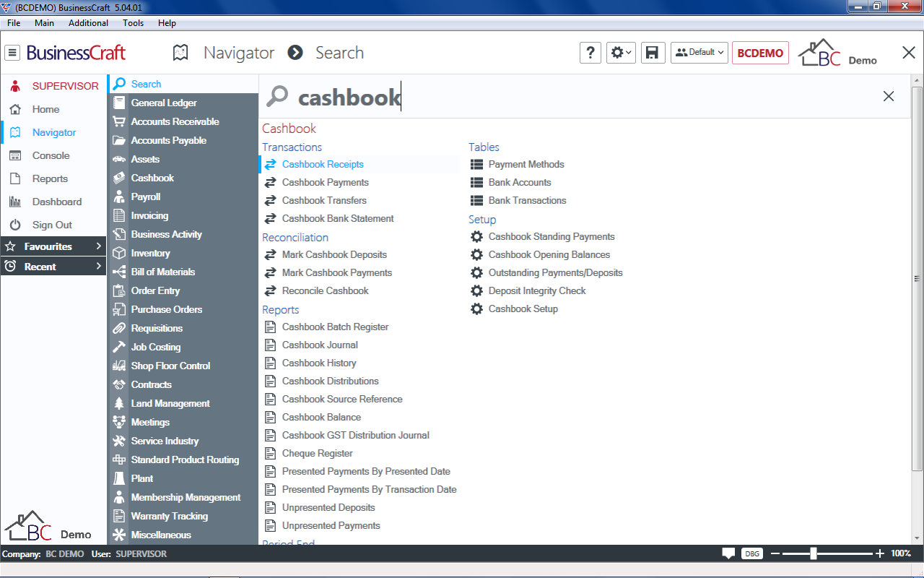
Task: Click inside the cashbook search field
Action: [x=570, y=97]
